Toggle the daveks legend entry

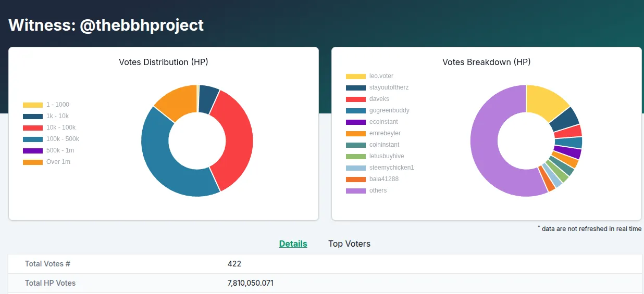[367, 99]
